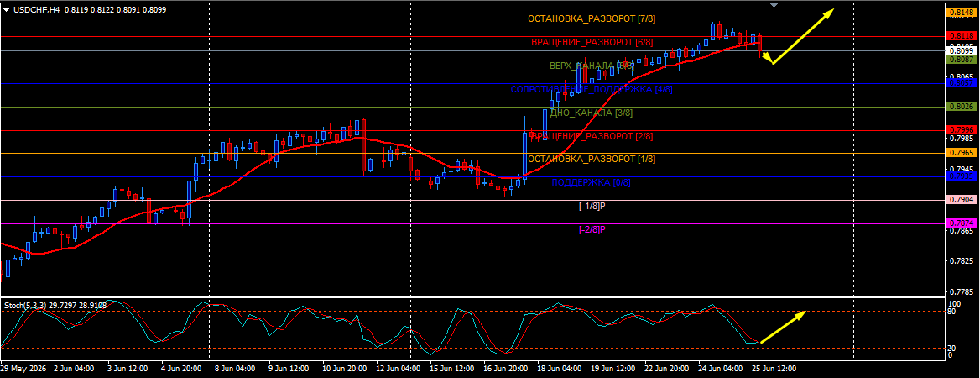980x378 pixels.
Task: Select the СОПРОТИВЛЕНИЕ_ПОДДЕРЖКА [4/8] label
Action: (x=592, y=90)
